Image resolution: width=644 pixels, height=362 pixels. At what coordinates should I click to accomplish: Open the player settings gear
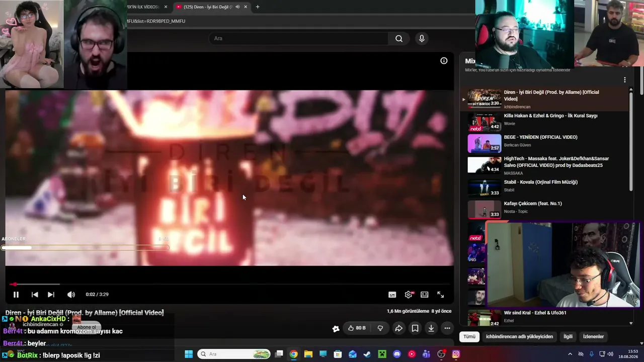coord(409,295)
